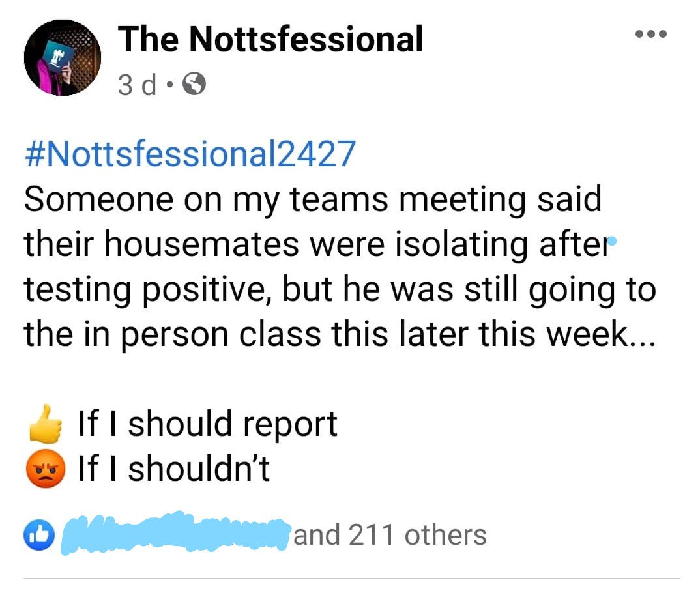Click the globe public audience icon
Viewport: 700px width, 593px height.
tap(194, 84)
